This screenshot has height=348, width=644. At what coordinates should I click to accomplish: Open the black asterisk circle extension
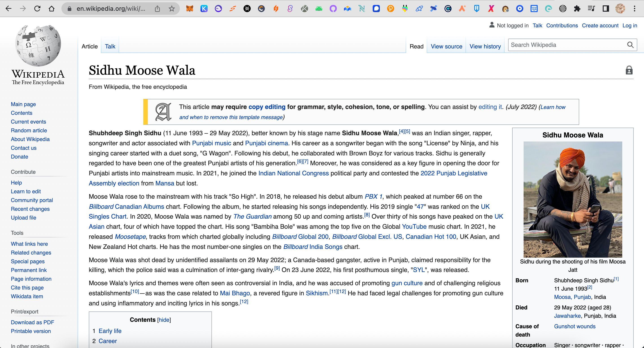point(247,9)
